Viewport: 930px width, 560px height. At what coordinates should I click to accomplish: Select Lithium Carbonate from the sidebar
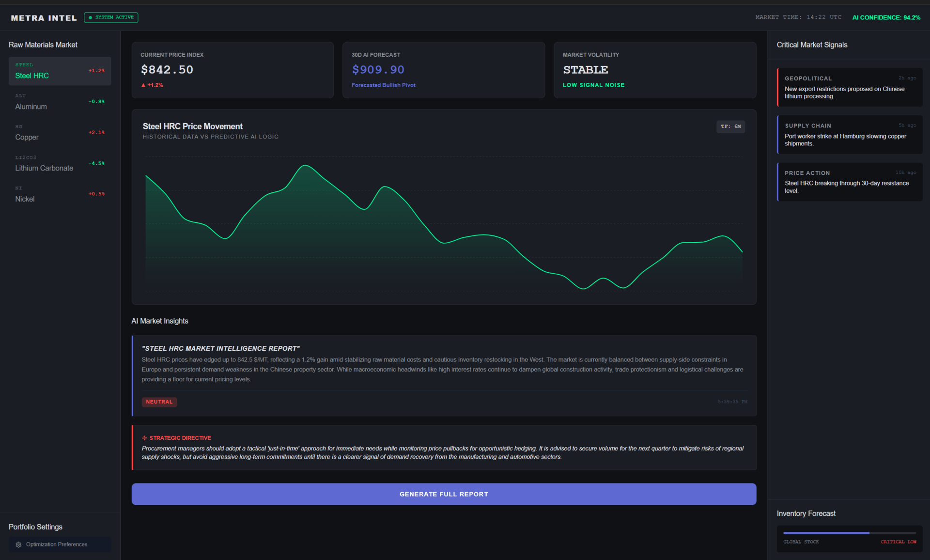[60, 163]
